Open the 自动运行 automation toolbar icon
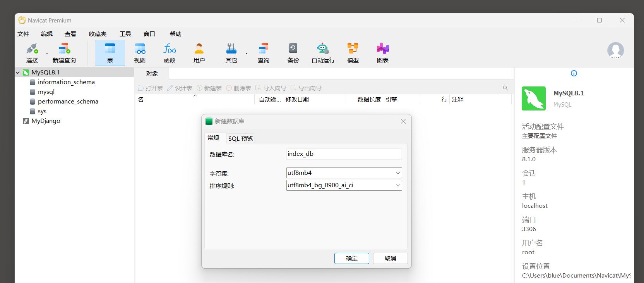The height and width of the screenshot is (283, 644). click(x=323, y=53)
